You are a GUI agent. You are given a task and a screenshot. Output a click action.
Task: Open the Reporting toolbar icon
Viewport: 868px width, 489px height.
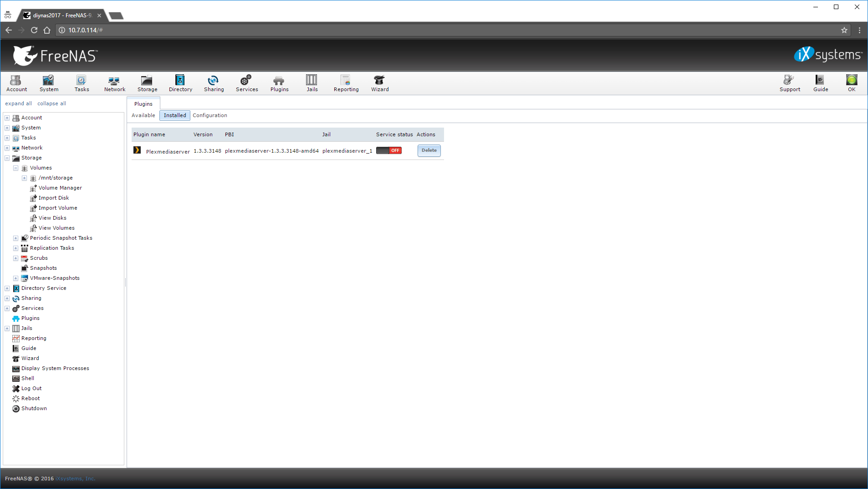pos(346,83)
